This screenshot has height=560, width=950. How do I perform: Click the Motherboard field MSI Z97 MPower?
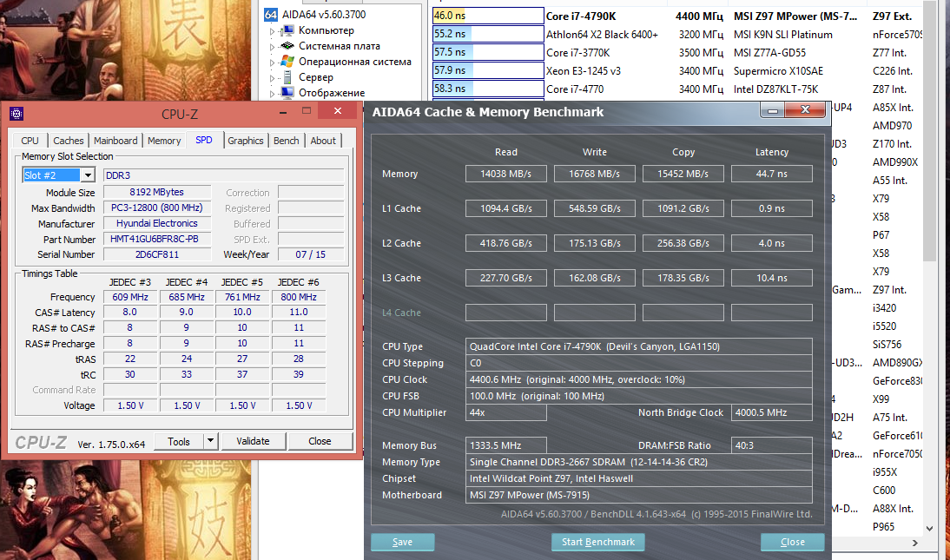coord(638,495)
